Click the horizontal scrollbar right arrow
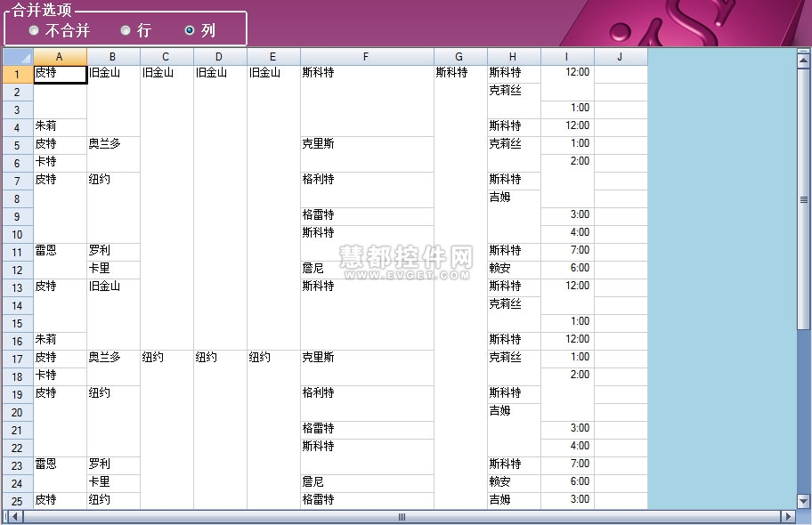812x525 pixels. [x=788, y=516]
